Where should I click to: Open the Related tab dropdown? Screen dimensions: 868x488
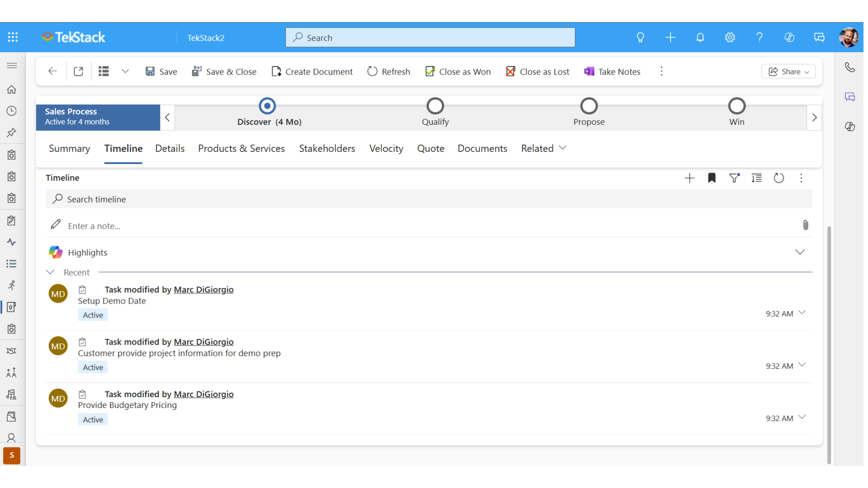point(543,148)
